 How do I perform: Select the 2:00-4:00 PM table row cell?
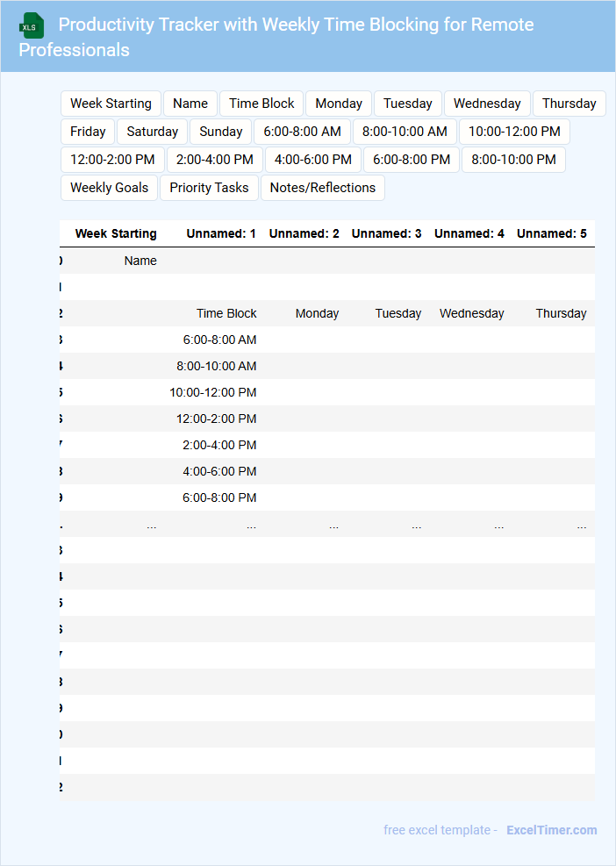pyautogui.click(x=220, y=445)
